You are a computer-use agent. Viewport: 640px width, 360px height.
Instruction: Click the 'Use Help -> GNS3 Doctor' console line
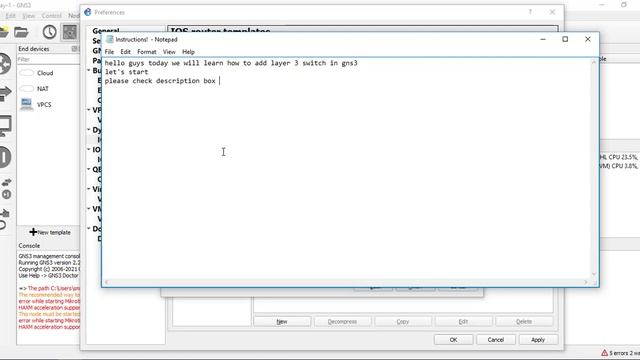(49, 276)
